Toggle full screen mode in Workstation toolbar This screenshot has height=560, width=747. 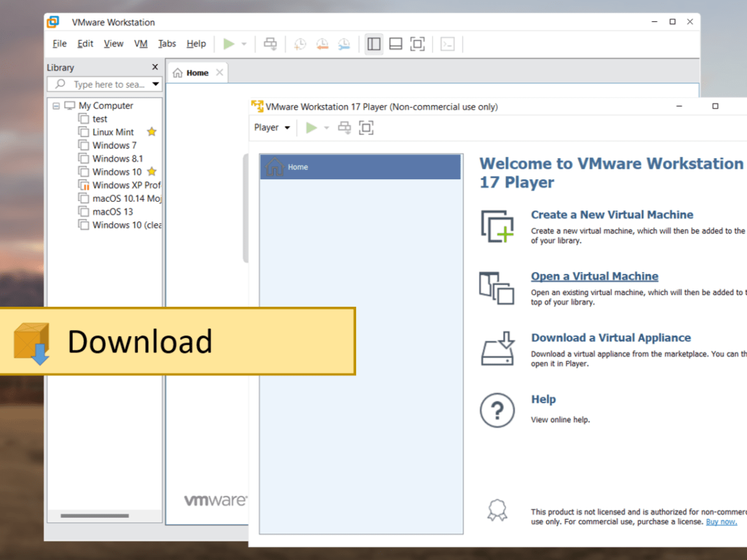click(x=417, y=44)
